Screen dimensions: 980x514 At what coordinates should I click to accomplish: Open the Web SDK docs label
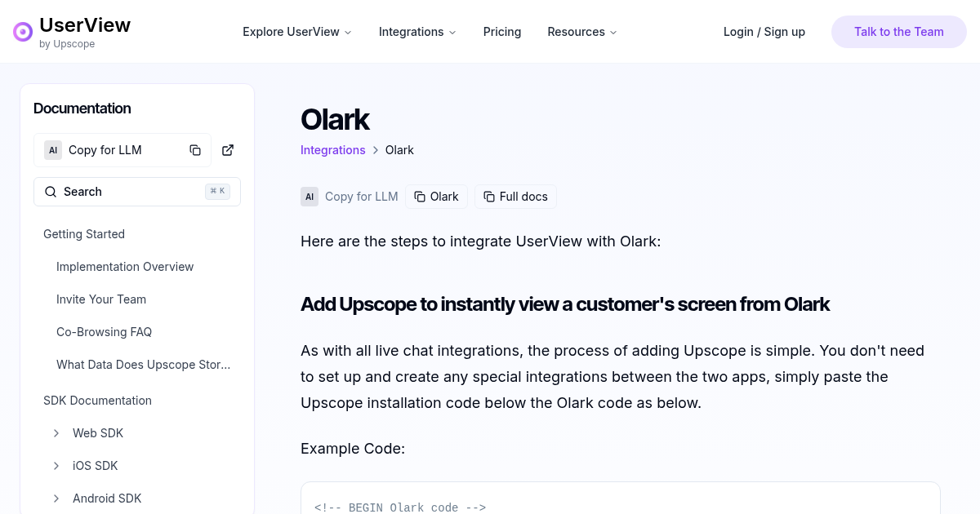pos(98,433)
